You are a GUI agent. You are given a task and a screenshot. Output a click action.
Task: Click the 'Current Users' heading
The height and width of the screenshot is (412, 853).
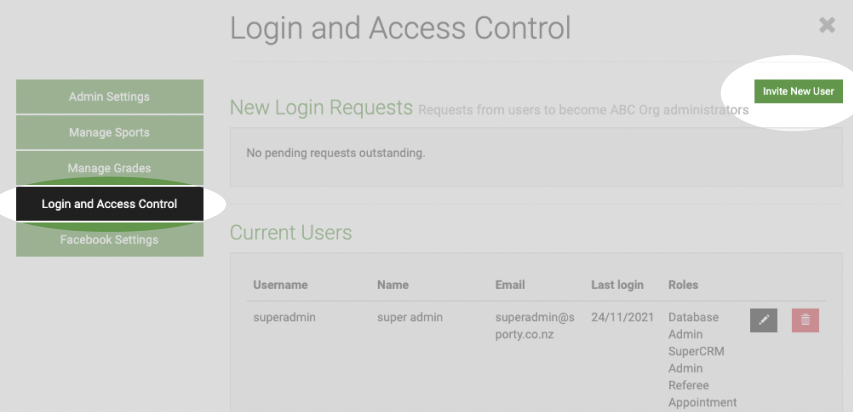[x=291, y=232]
